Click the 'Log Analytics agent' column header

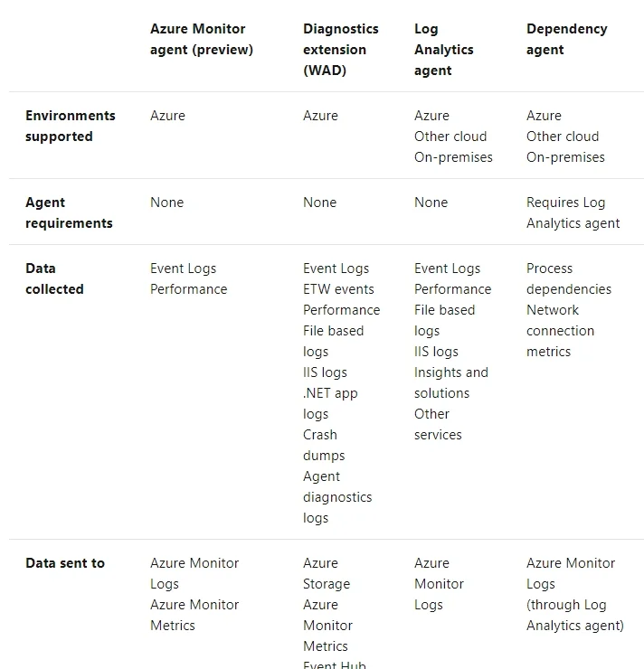[x=444, y=50]
